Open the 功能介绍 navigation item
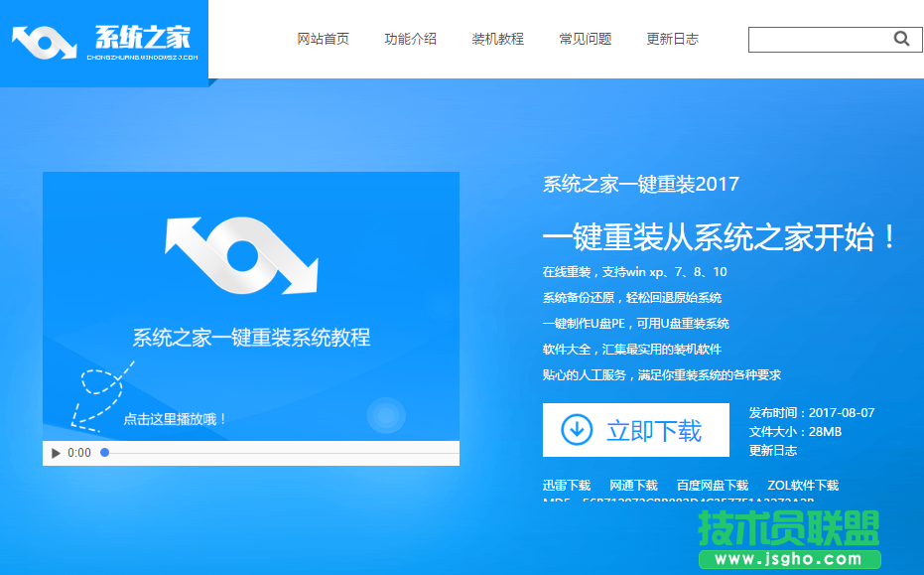The image size is (924, 575). coord(411,39)
